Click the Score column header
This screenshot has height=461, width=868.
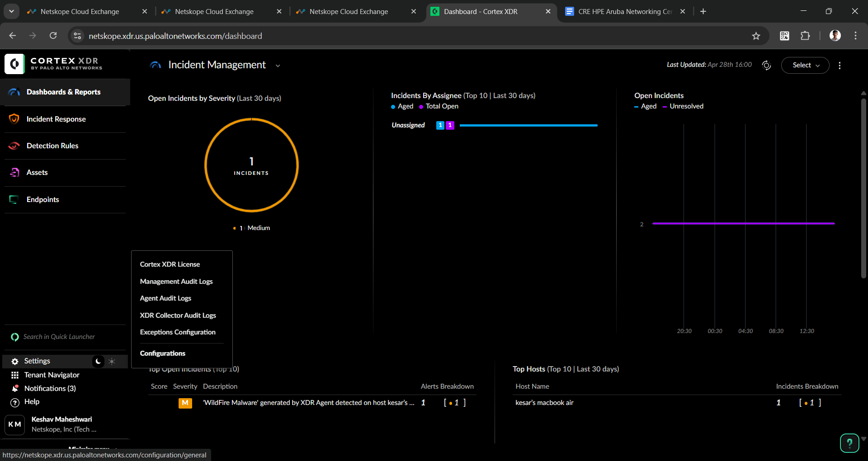pos(159,386)
